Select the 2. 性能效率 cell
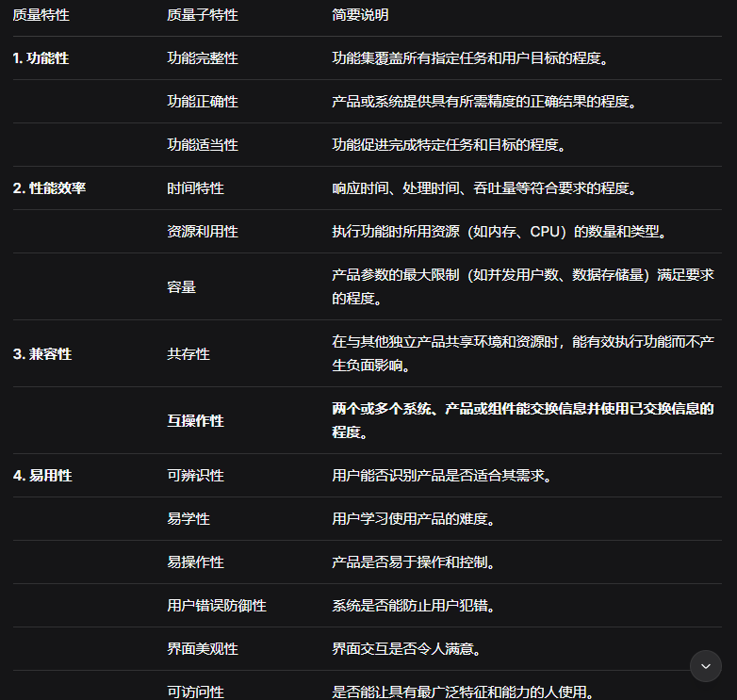737x700 pixels. 49,188
